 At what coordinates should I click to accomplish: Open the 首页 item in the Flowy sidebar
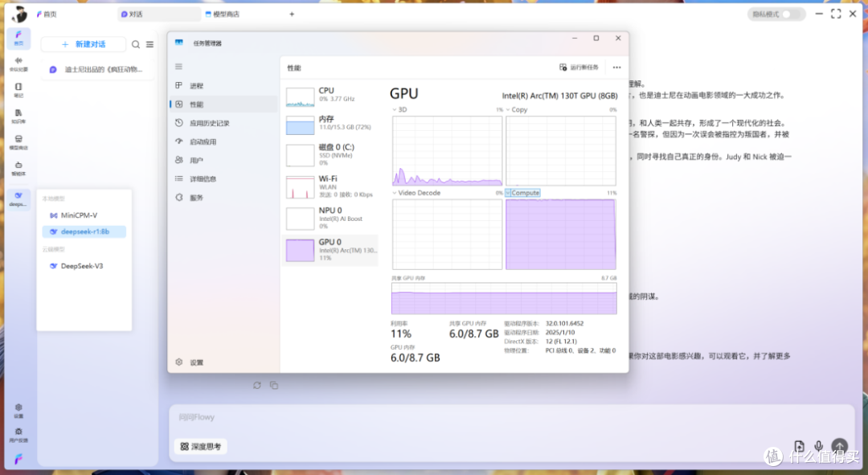(x=18, y=38)
